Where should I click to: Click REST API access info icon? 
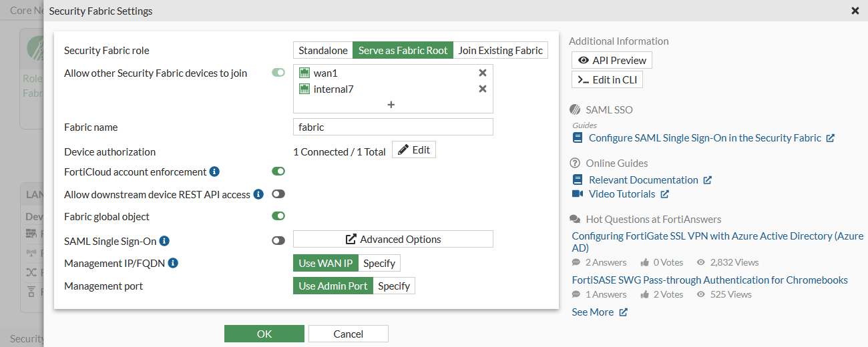[258, 195]
